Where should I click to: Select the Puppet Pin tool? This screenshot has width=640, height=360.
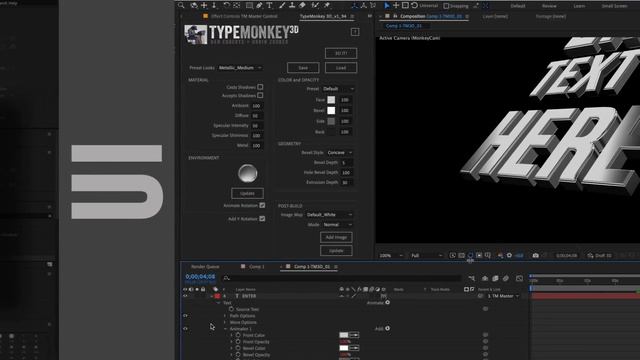(x=327, y=5)
